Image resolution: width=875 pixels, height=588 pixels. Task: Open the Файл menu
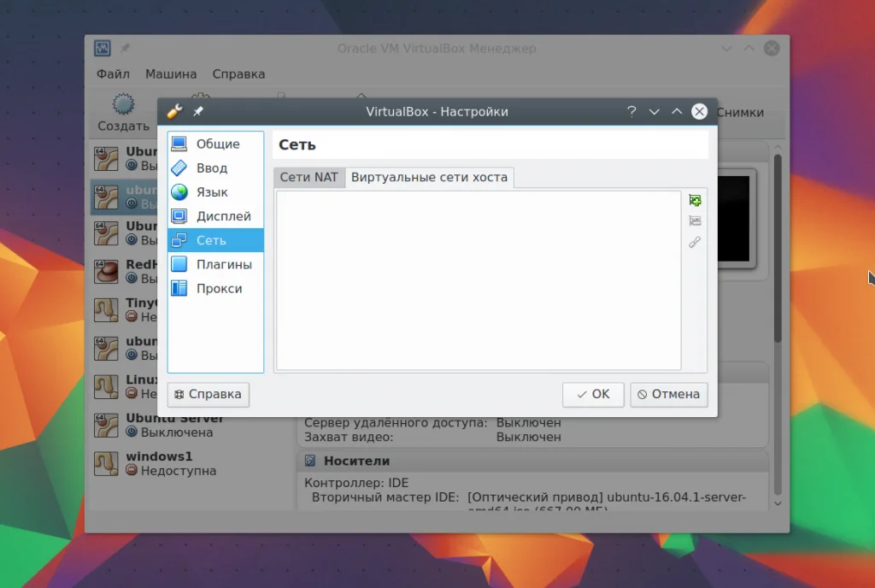click(113, 74)
